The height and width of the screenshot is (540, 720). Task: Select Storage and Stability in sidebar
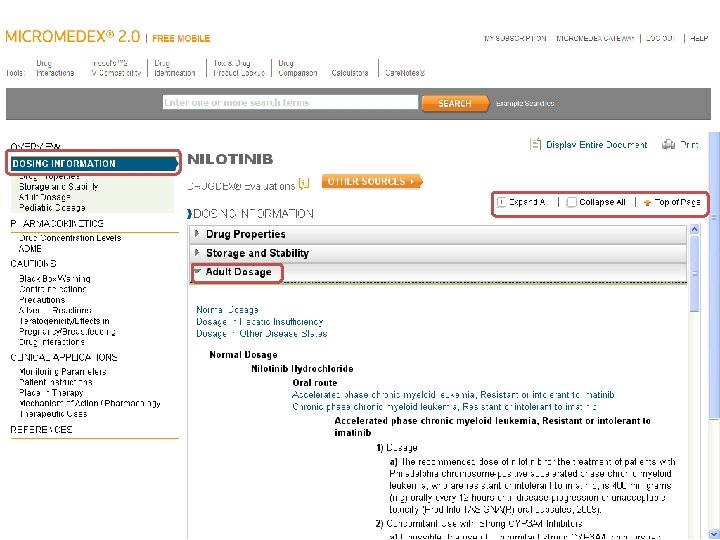[x=59, y=186]
